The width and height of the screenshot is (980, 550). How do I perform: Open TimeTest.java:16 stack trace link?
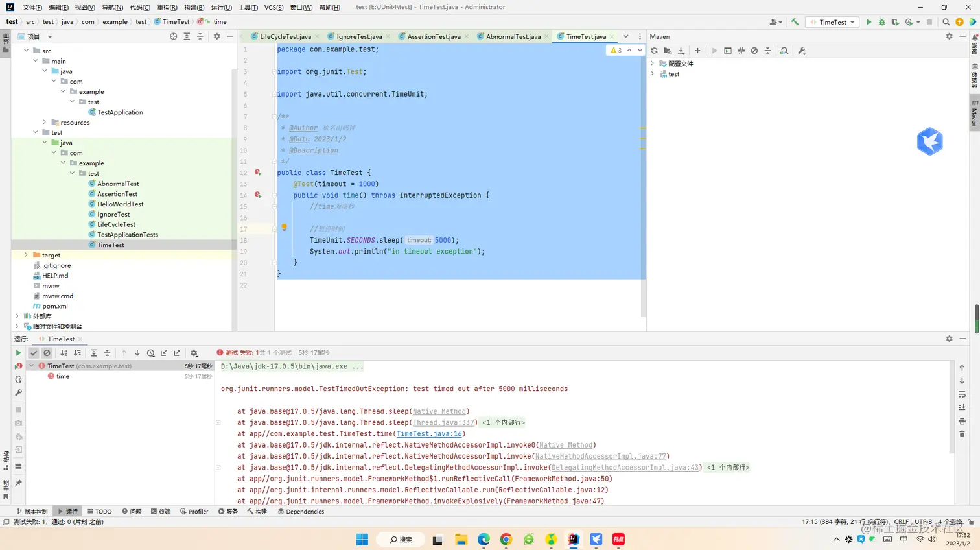429,434
